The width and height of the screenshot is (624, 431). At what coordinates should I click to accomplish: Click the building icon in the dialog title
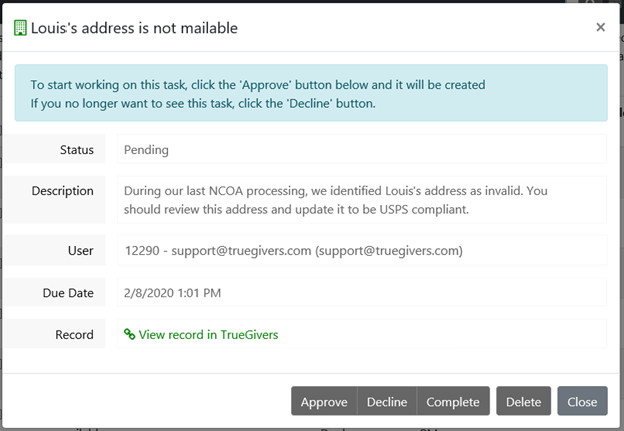tap(20, 28)
